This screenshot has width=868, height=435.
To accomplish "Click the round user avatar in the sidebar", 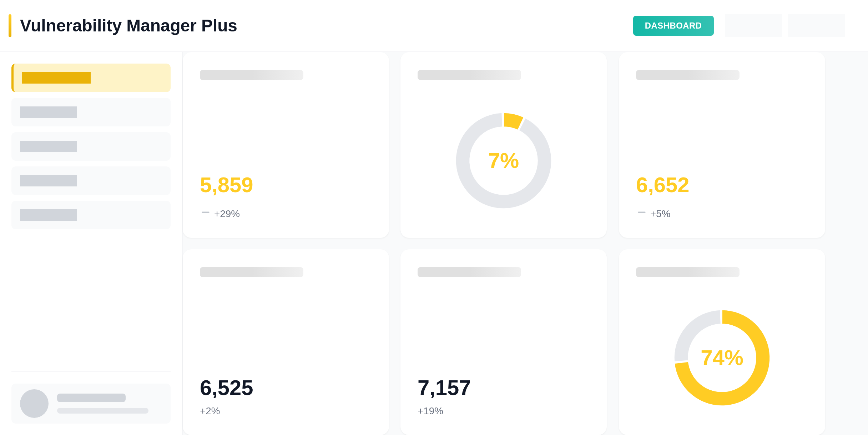I will 34,404.
